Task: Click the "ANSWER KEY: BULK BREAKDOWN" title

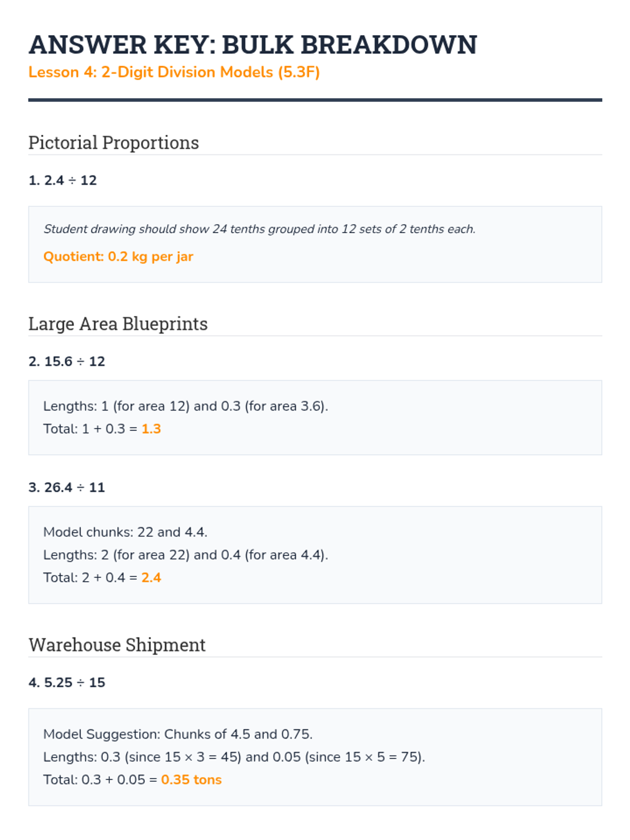Action: pos(253,45)
